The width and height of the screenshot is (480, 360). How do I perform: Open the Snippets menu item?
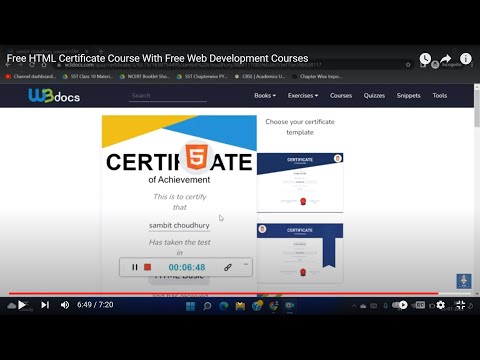pyautogui.click(x=408, y=96)
